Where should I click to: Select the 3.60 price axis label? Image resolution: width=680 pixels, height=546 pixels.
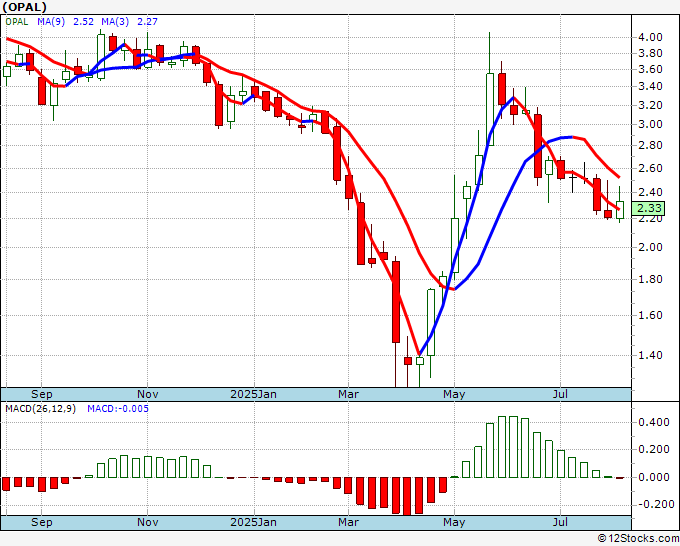click(650, 69)
